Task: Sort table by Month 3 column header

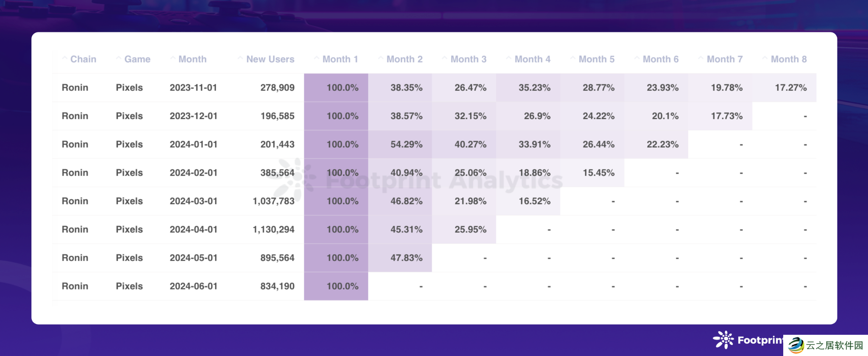Action: click(x=468, y=59)
